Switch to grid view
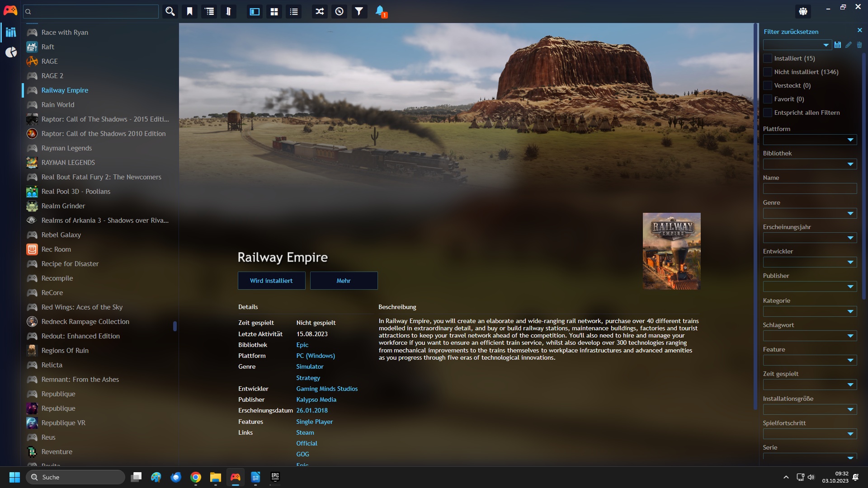This screenshot has width=868, height=488. (x=274, y=11)
